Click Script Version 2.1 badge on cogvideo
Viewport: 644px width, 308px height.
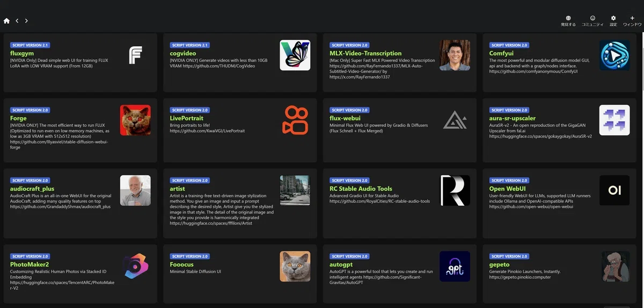189,45
